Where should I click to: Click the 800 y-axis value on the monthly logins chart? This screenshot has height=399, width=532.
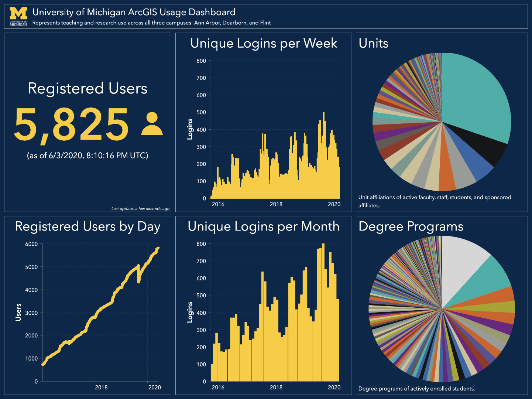pyautogui.click(x=201, y=244)
